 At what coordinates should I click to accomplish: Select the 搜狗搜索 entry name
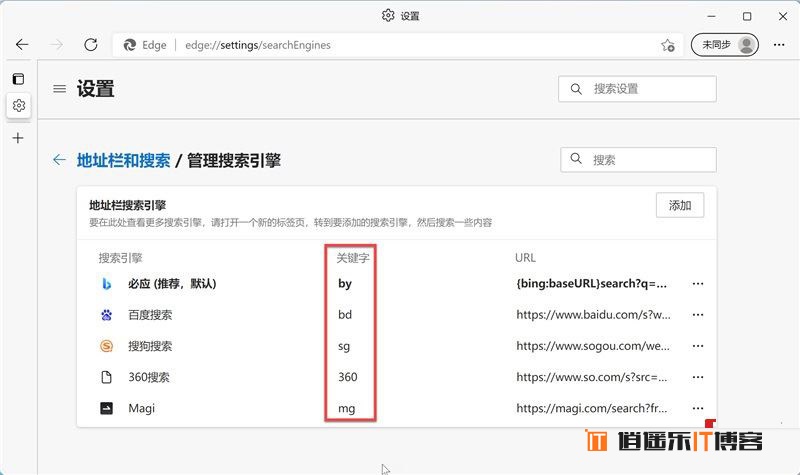(150, 346)
